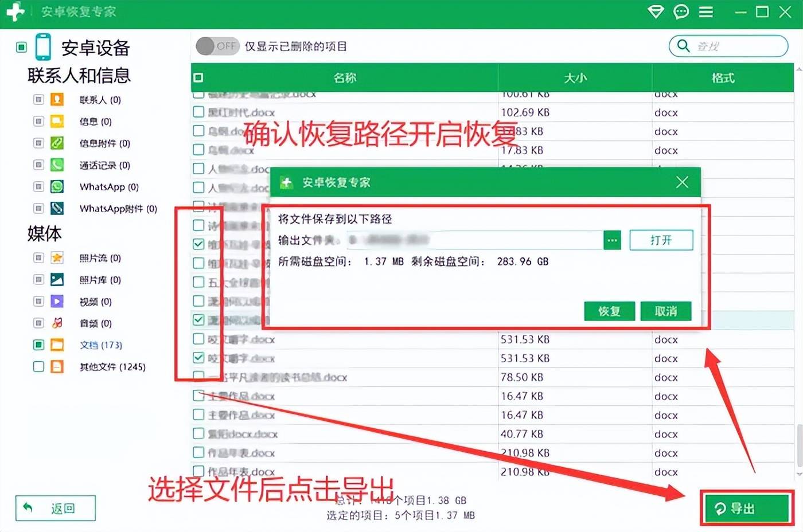Image resolution: width=803 pixels, height=532 pixels.
Task: Click the 返回 back link
Action: [x=54, y=508]
